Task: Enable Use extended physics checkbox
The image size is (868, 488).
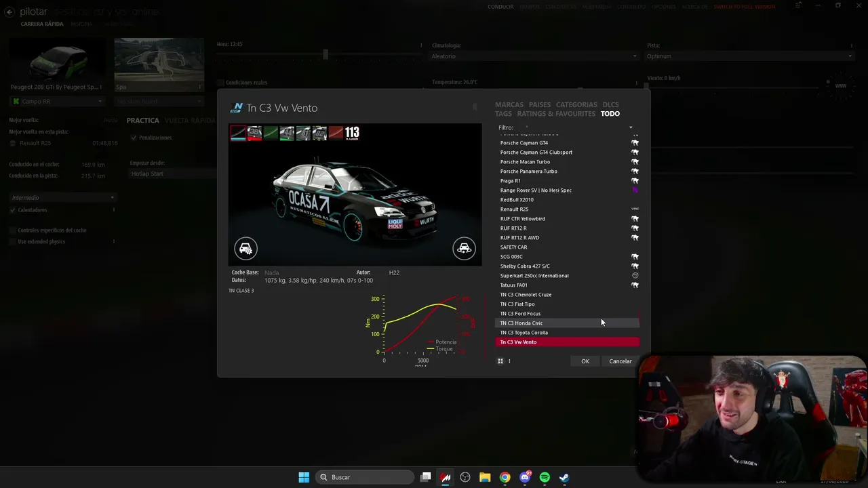Action: [x=13, y=242]
